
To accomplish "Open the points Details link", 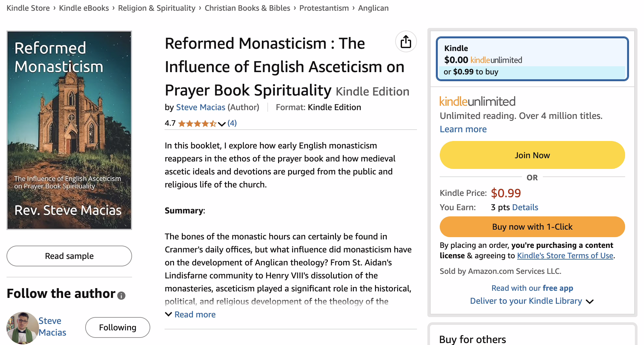I will click(x=525, y=207).
